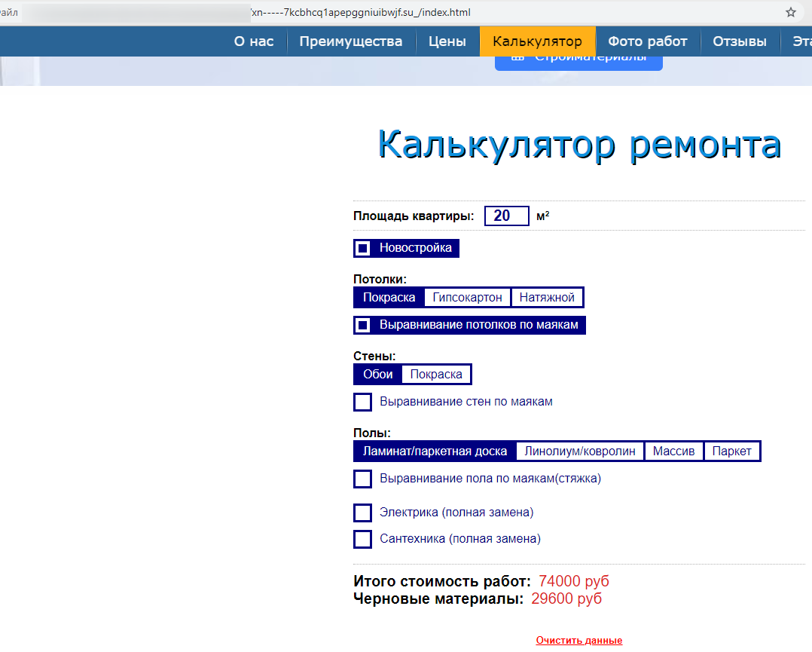The image size is (812, 652).
Task: Enable Выравнивание стен по маякам
Action: pyautogui.click(x=362, y=402)
